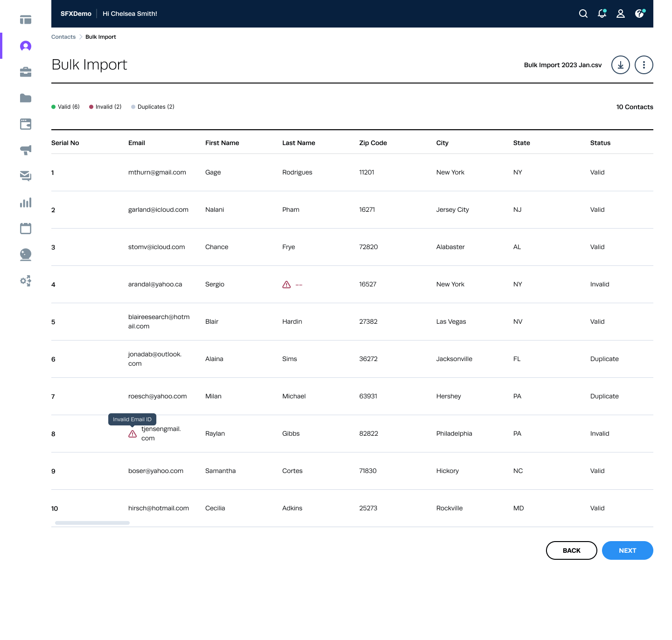Open the briefcase icon in sidebar
Image resolution: width=672 pixels, height=640 pixels.
[x=26, y=72]
